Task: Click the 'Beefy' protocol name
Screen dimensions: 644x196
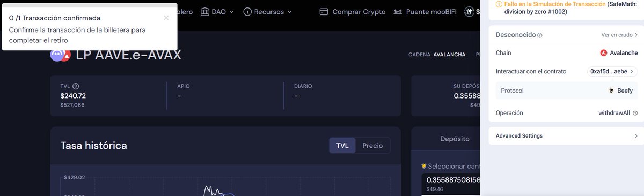Action: click(625, 91)
